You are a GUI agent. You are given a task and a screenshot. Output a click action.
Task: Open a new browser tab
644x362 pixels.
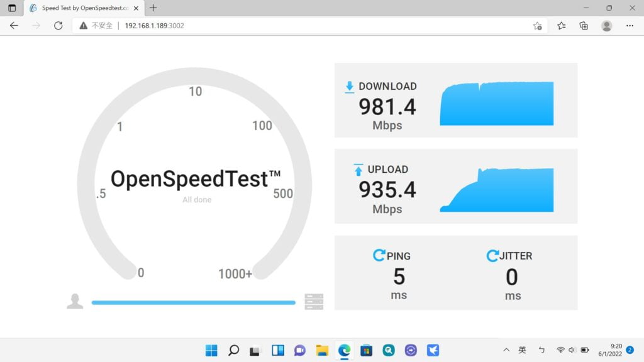[x=153, y=8]
